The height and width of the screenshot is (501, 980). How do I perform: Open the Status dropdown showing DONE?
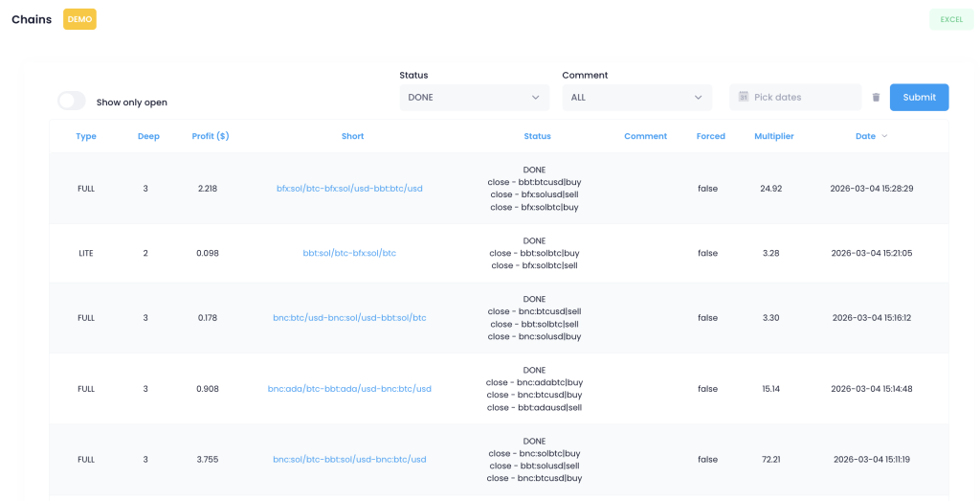(x=474, y=98)
